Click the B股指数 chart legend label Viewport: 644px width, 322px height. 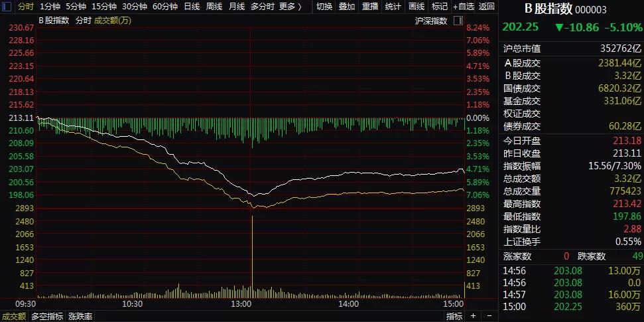coord(54,21)
